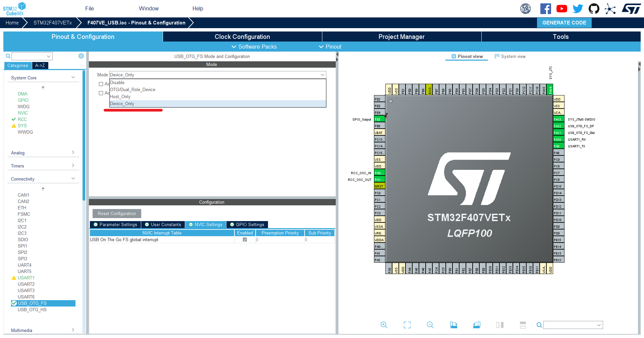Open the Mode combo box

tap(218, 75)
